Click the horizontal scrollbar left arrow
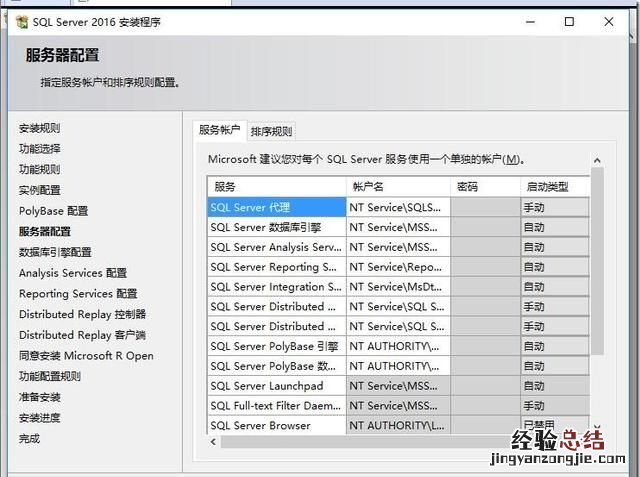This screenshot has height=477, width=640. tap(213, 442)
